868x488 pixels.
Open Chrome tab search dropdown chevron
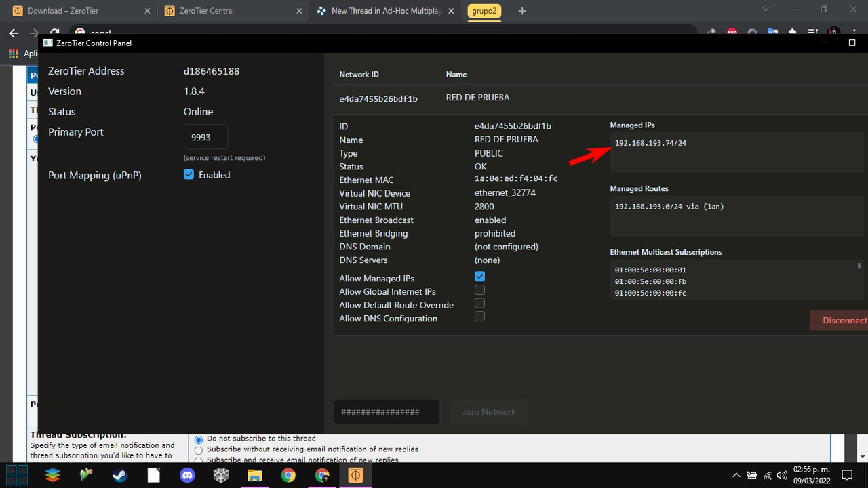pyautogui.click(x=766, y=9)
